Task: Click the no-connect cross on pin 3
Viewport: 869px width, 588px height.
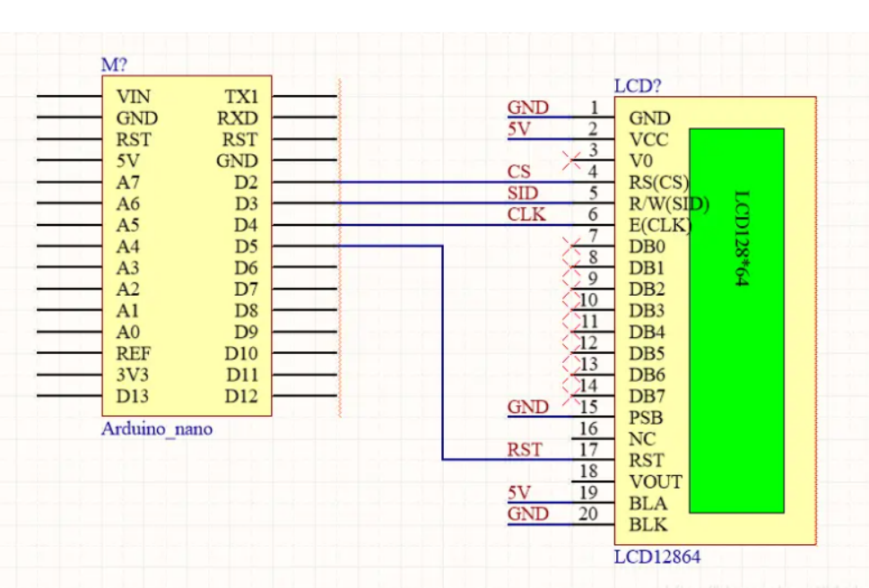Action: [x=571, y=160]
